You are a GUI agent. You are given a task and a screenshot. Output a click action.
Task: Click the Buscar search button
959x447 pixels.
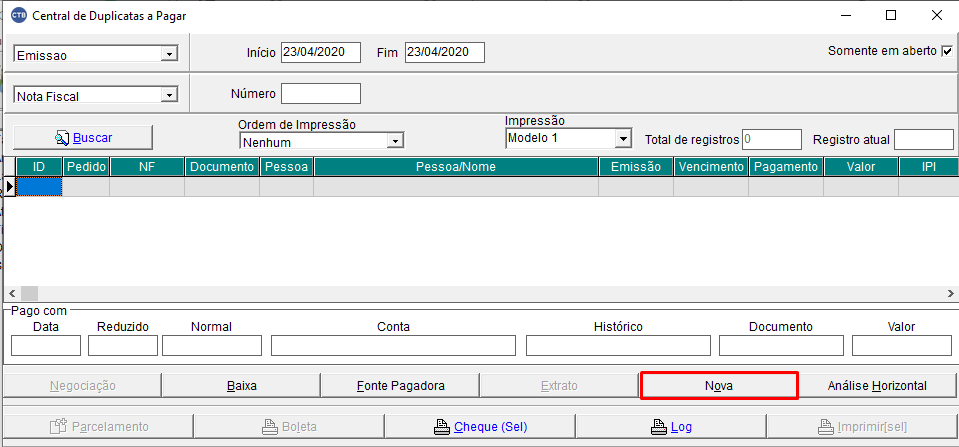click(83, 137)
